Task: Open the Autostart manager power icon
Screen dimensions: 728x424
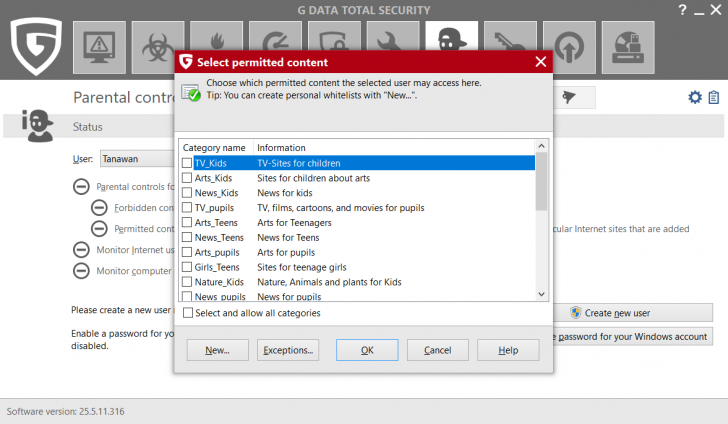Action: pos(569,47)
